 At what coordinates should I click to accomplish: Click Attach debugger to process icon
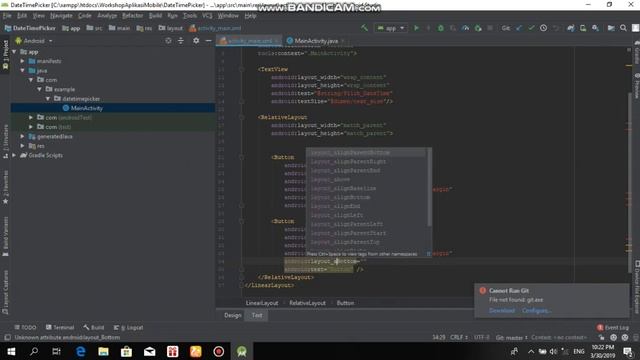tap(478, 28)
